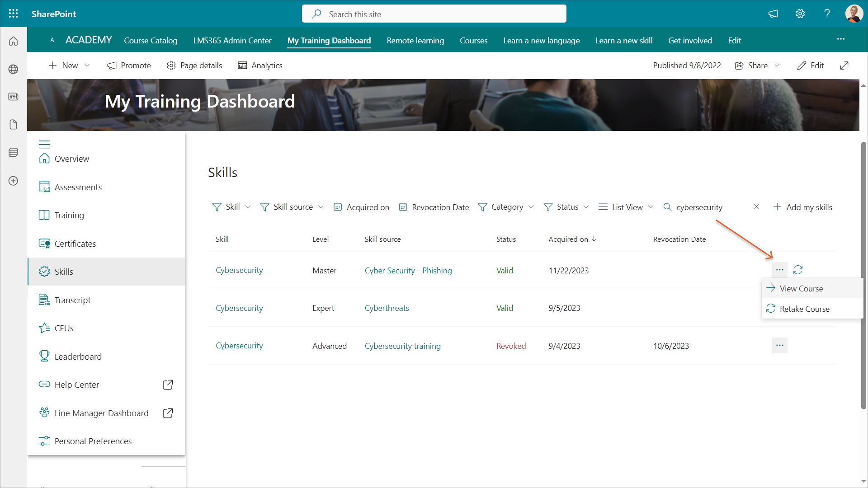Open the SharePoint app launcher waffle
The width and height of the screenshot is (868, 488).
point(14,14)
